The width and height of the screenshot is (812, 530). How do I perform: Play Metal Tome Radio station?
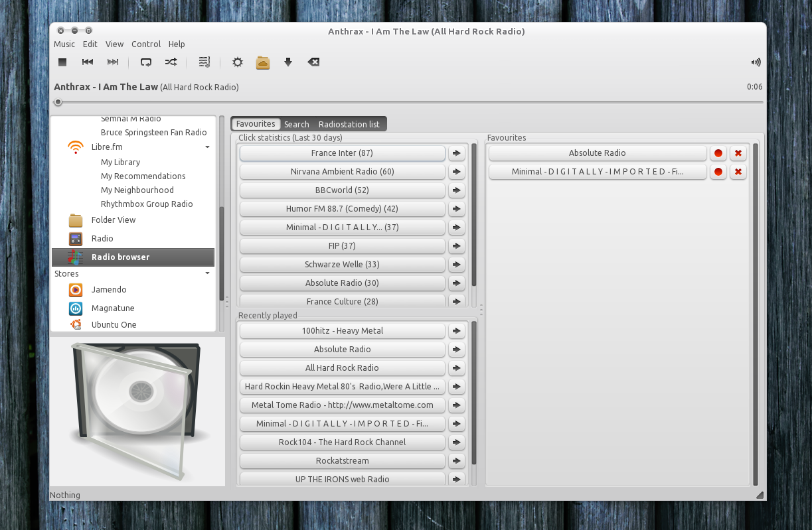pos(342,405)
